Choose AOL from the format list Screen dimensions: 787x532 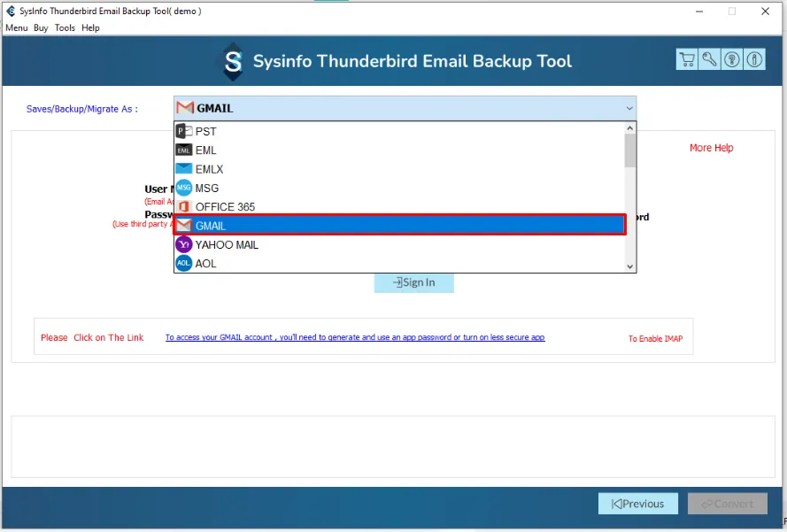(399, 263)
